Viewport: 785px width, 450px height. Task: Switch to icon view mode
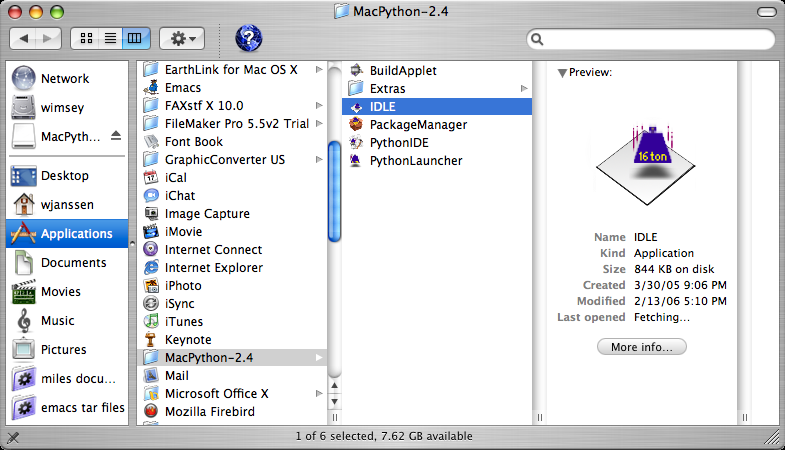(86, 39)
